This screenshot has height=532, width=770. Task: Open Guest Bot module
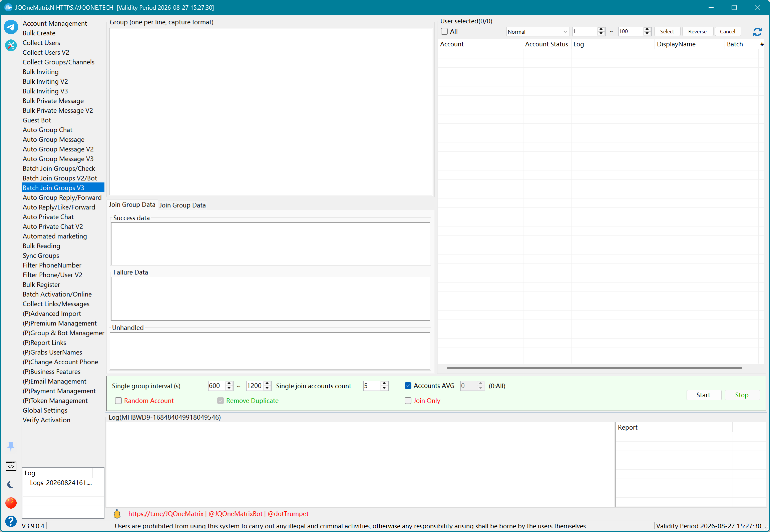(x=37, y=120)
